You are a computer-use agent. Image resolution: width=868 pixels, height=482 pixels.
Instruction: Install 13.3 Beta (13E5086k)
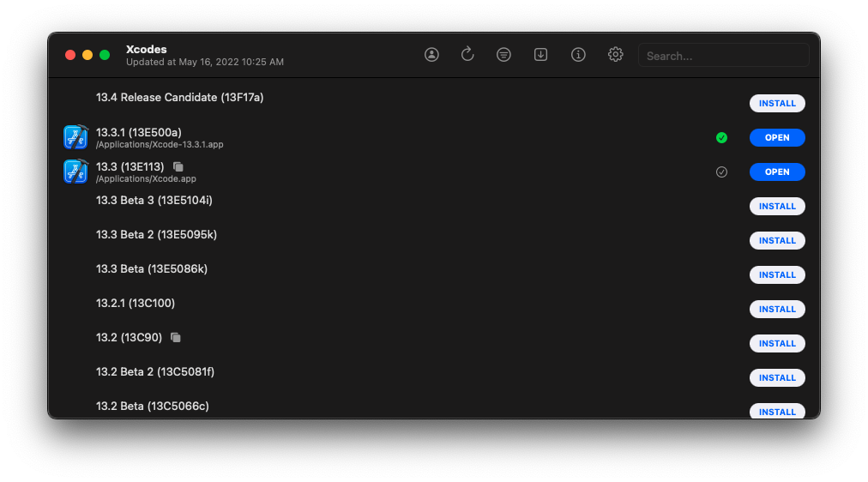(777, 275)
